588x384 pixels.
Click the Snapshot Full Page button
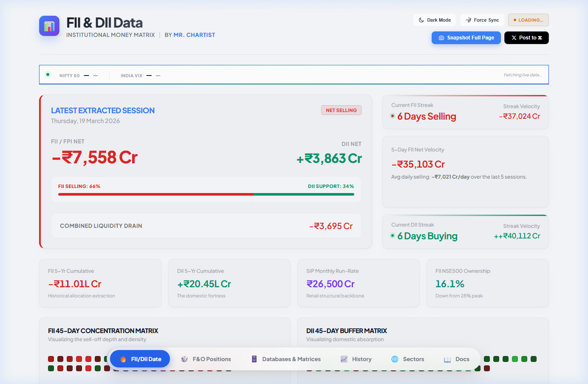point(466,37)
